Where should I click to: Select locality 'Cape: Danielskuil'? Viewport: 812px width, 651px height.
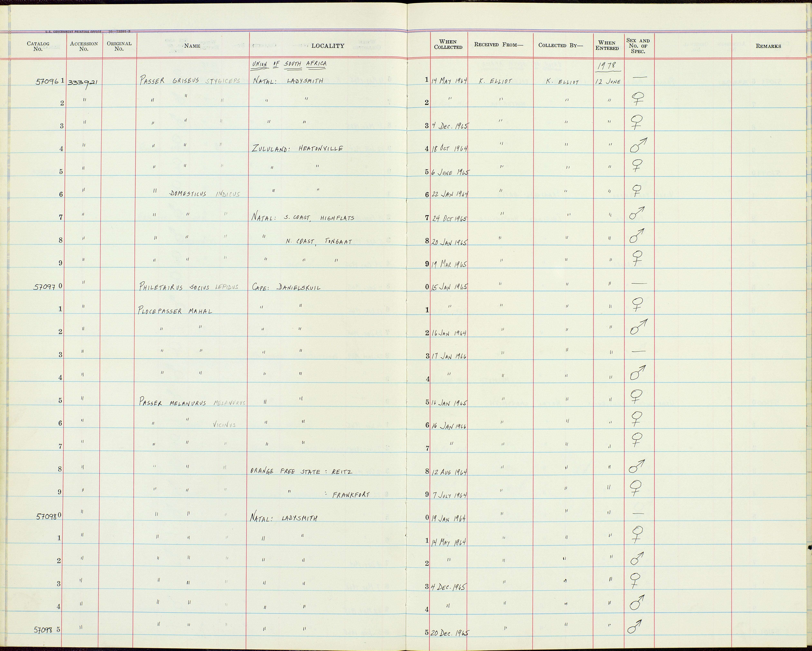[x=286, y=287]
